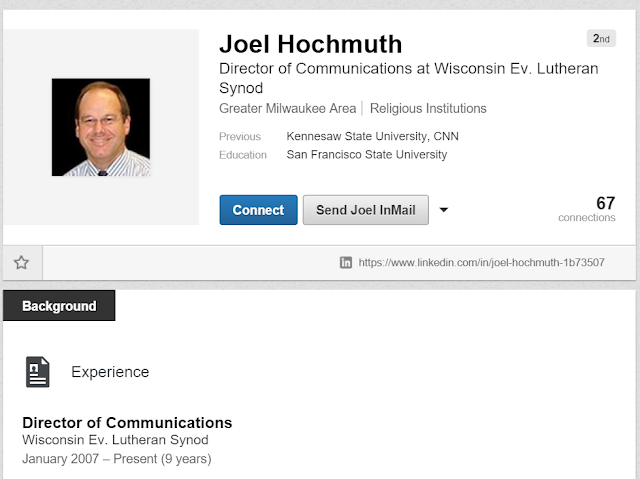Screen dimensions: 640x479
Task: Click the Experience section heading
Action: [110, 372]
